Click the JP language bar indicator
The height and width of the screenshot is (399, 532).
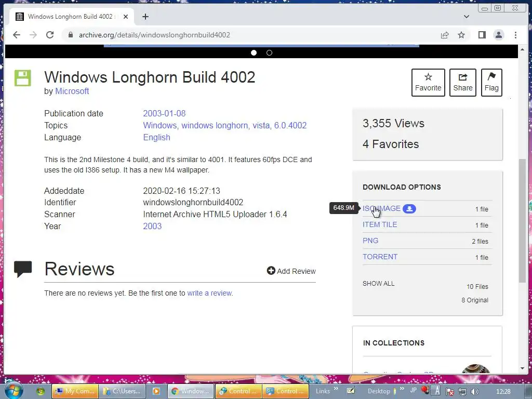[413, 390]
